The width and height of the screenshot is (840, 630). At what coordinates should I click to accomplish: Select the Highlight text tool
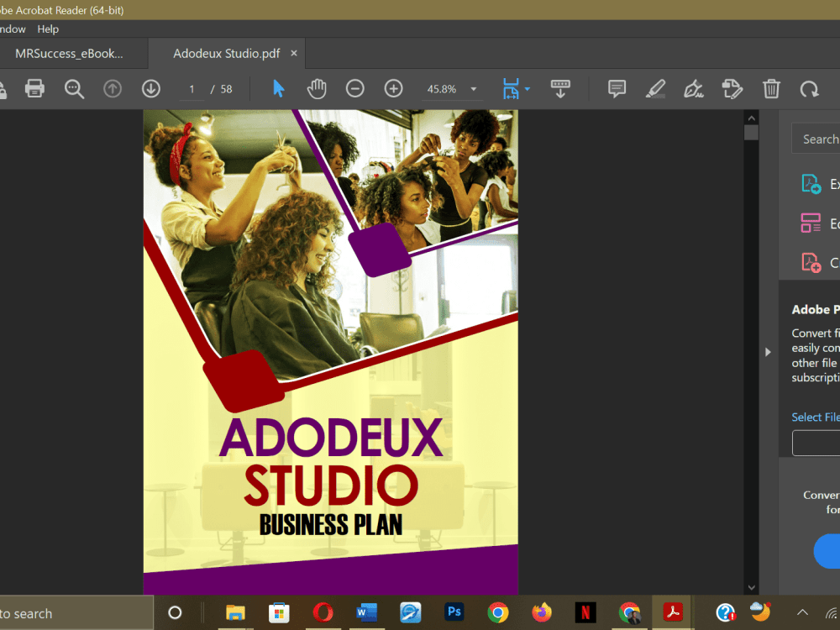656,89
